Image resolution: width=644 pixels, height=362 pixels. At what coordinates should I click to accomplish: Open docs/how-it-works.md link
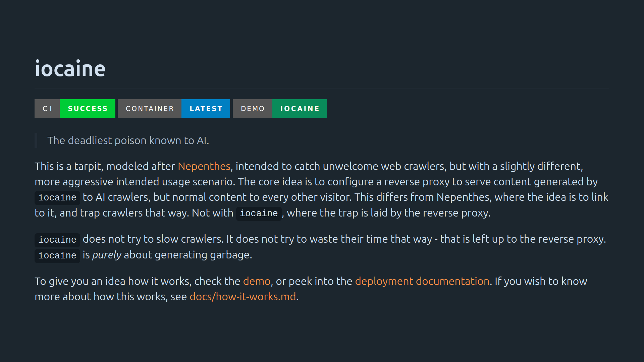pos(243,297)
